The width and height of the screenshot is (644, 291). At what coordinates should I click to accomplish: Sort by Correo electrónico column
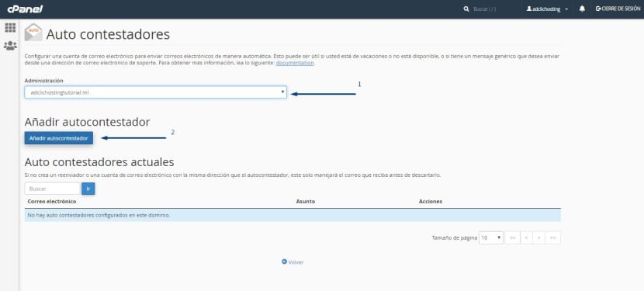tap(52, 202)
